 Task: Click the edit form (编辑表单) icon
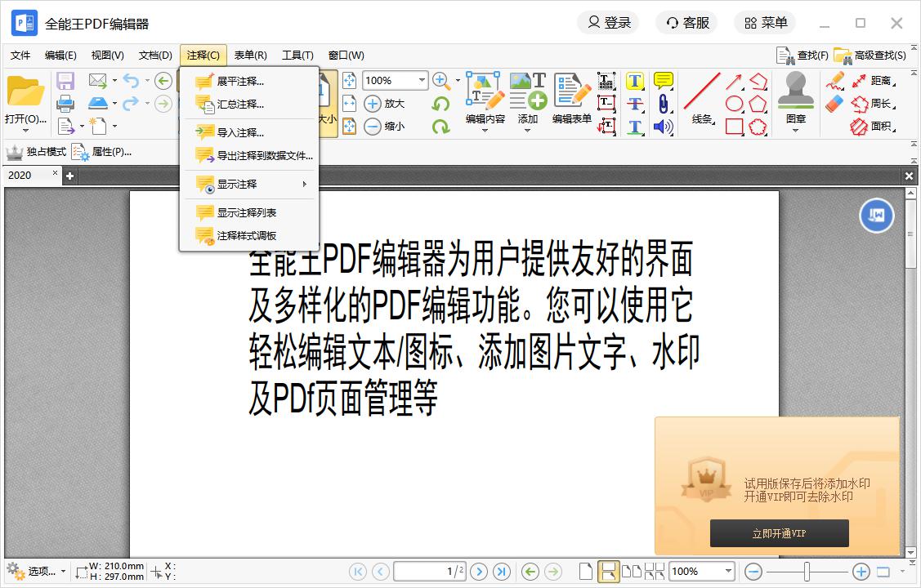click(571, 92)
